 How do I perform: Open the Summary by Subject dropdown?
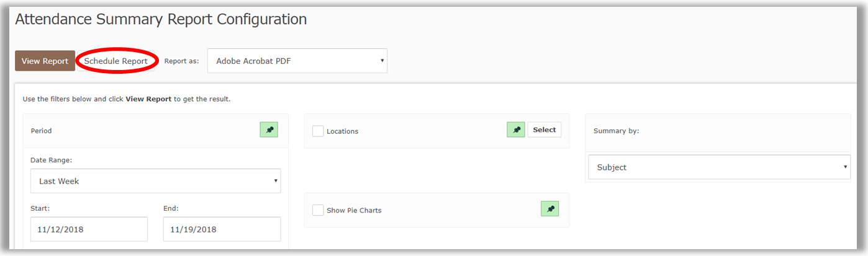click(718, 167)
